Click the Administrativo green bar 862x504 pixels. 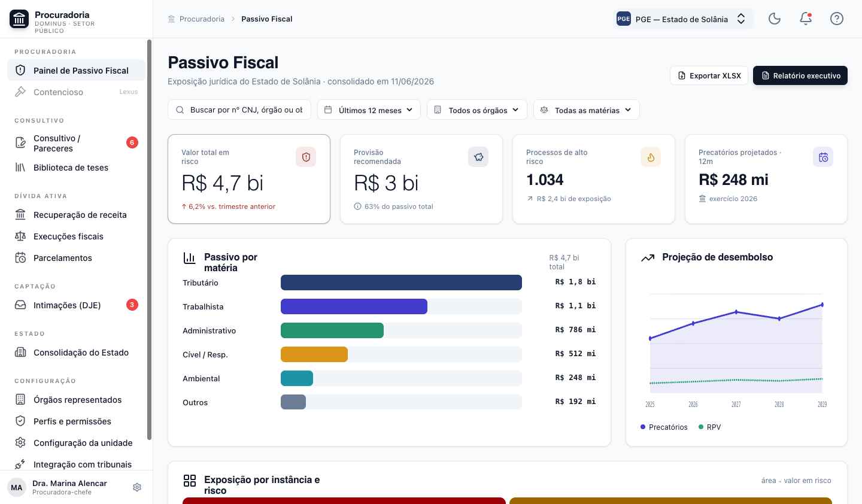click(332, 330)
